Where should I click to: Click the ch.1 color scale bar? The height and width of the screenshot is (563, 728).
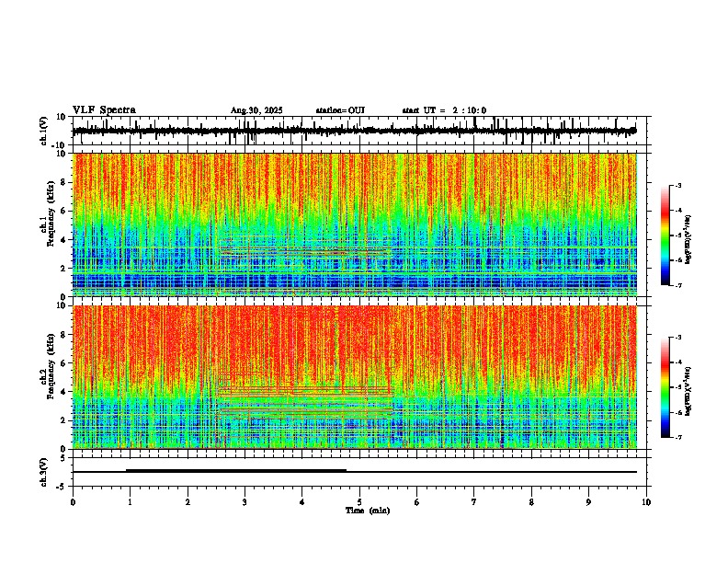point(665,236)
